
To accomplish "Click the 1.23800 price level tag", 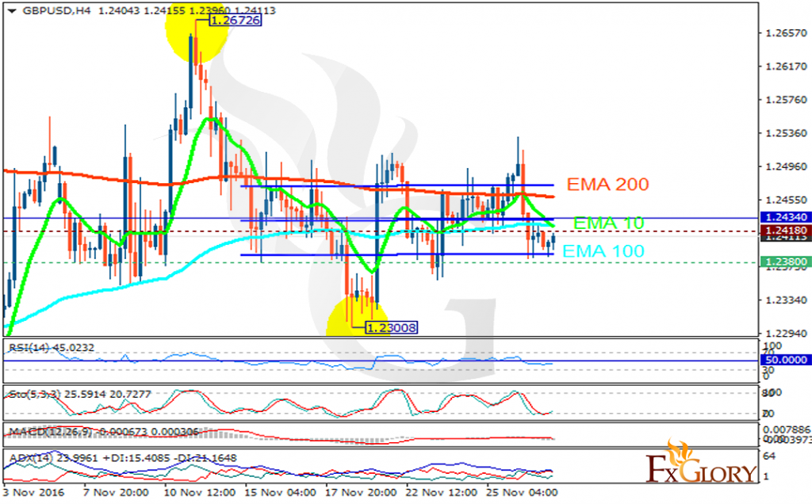I will pos(786,262).
